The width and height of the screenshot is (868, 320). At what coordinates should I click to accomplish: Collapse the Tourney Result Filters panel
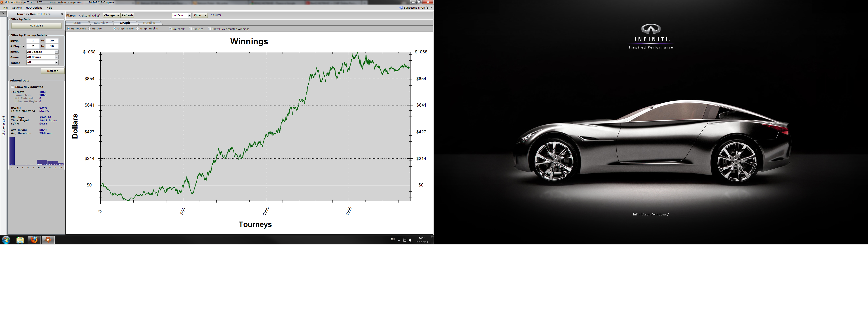click(62, 14)
